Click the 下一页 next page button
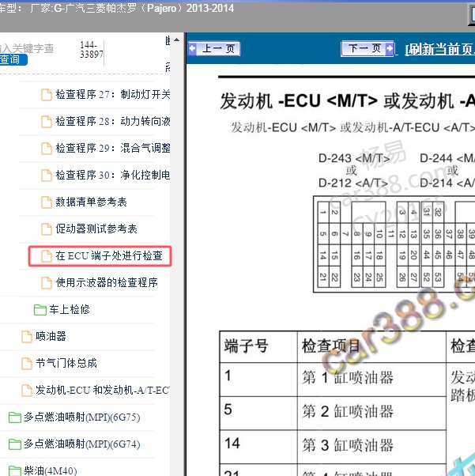 click(368, 48)
